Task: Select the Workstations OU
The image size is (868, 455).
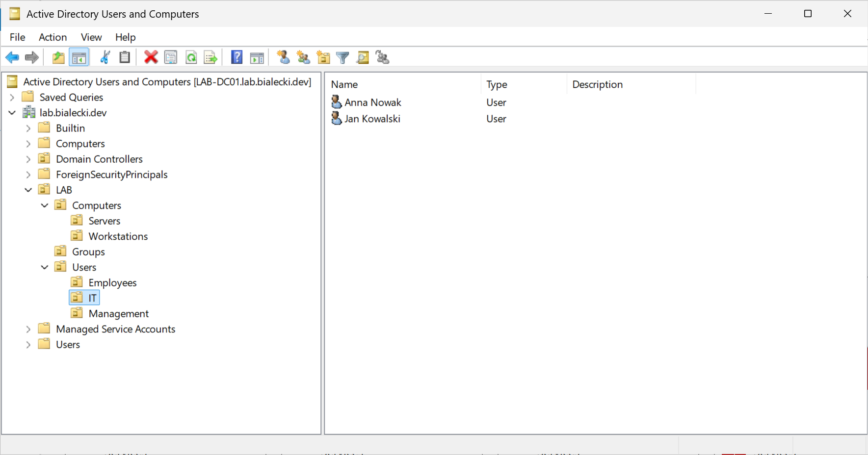Action: 118,236
